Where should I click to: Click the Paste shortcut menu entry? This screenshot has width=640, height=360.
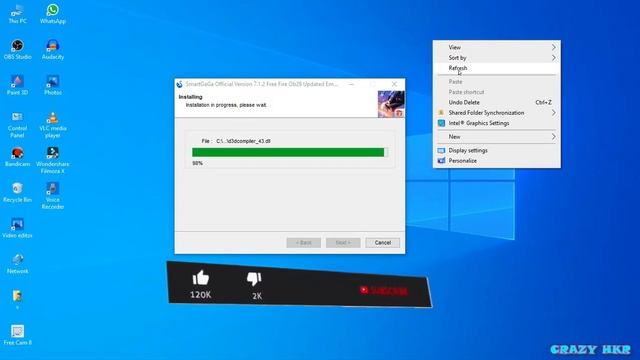click(497, 92)
